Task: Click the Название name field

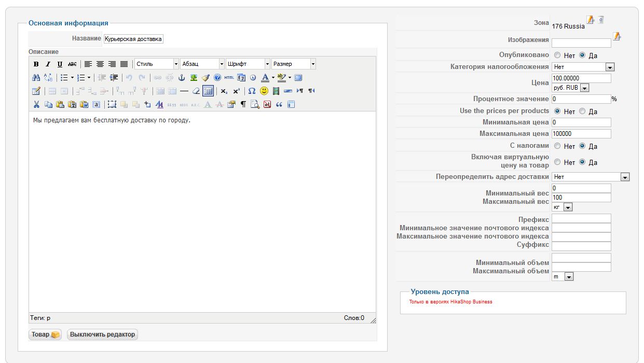Action: (x=133, y=39)
